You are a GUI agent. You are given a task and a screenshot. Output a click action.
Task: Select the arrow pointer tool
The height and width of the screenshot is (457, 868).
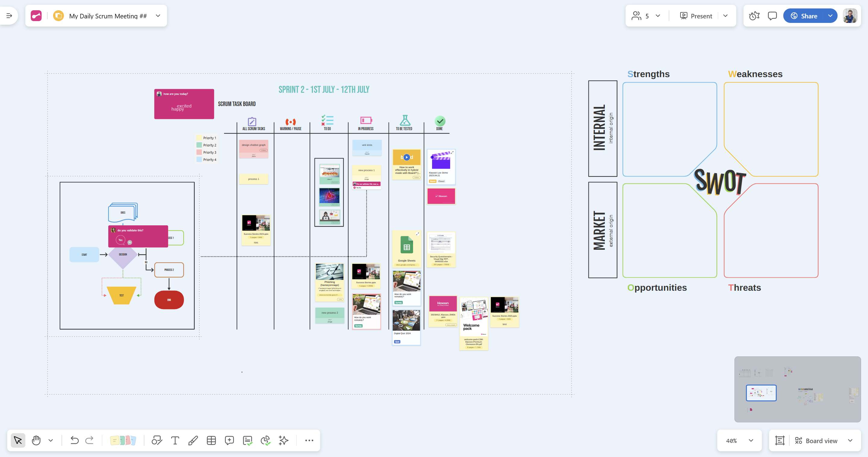(x=18, y=440)
